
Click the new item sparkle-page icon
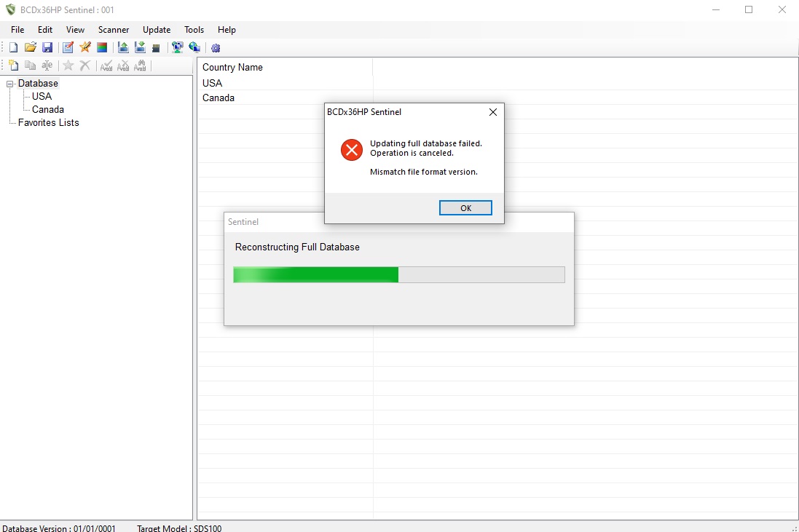[x=13, y=65]
